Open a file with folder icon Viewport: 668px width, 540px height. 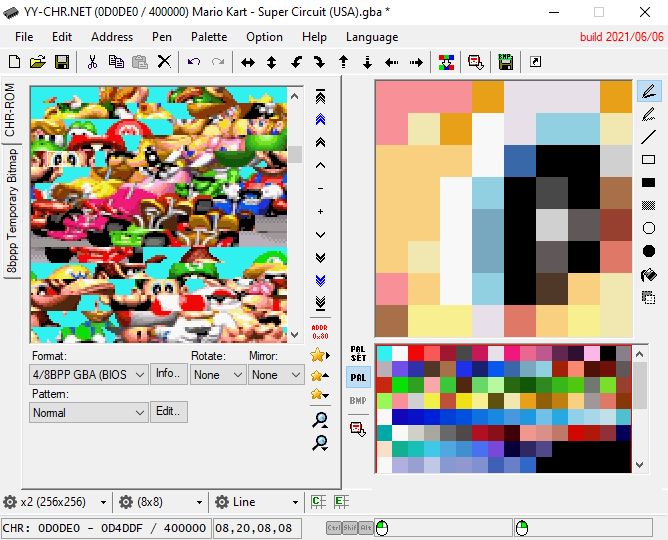38,62
